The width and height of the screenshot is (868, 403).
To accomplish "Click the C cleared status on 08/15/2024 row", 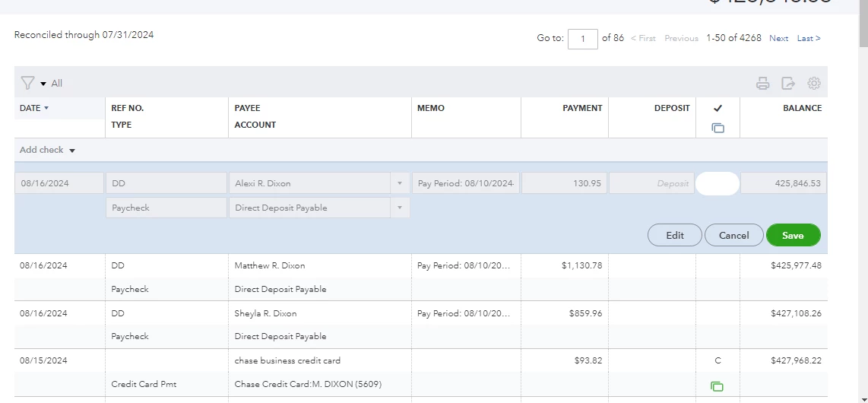I will (718, 360).
